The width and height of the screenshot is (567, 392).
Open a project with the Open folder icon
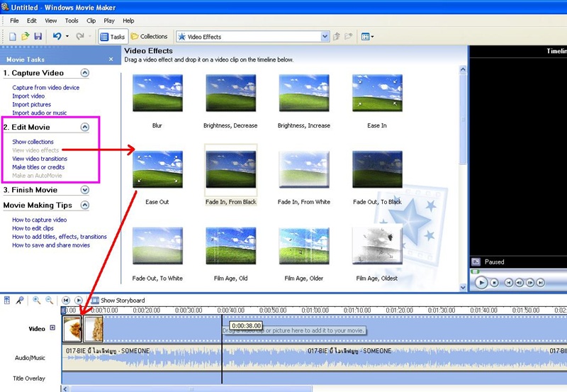point(25,36)
